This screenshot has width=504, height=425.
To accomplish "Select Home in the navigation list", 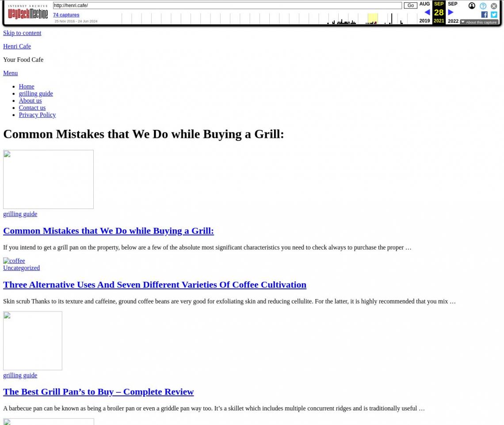I will pos(26,86).
